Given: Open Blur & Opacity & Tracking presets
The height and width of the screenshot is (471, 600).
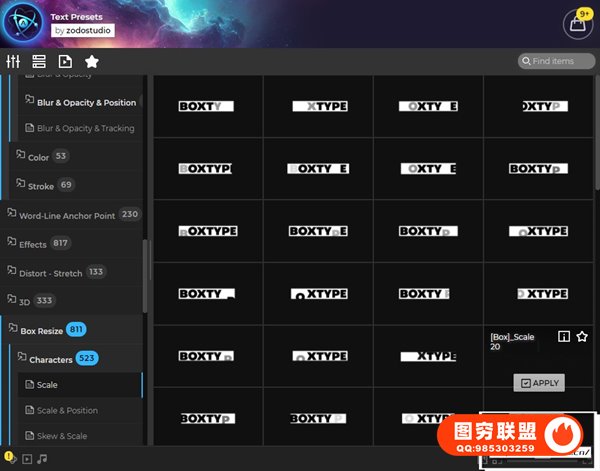Looking at the screenshot, I should [x=84, y=128].
